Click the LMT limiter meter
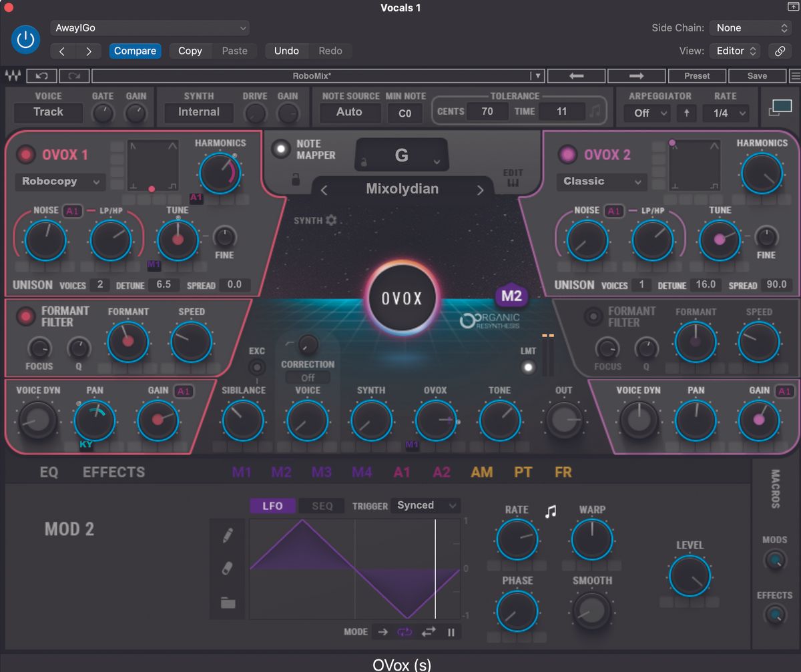801x672 pixels. (528, 367)
